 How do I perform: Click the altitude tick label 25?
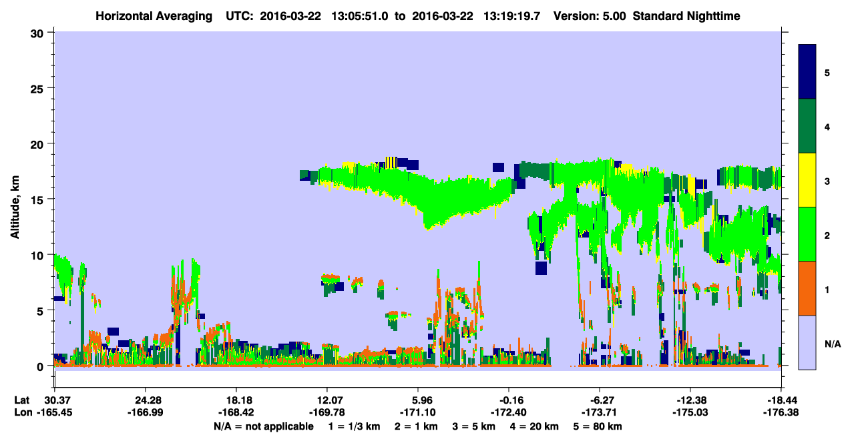tap(39, 88)
